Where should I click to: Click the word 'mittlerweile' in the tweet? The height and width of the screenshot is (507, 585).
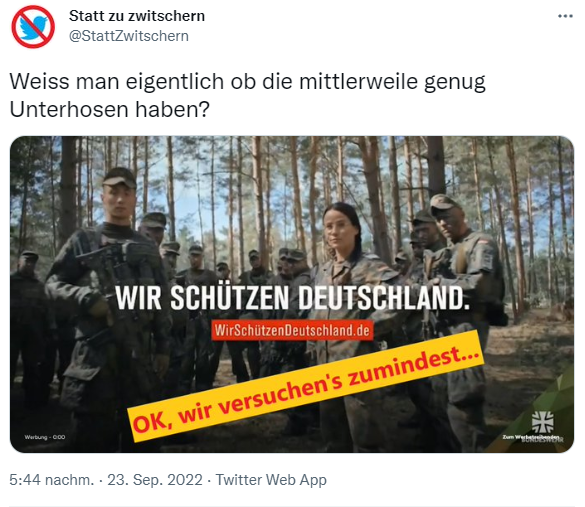tap(358, 81)
